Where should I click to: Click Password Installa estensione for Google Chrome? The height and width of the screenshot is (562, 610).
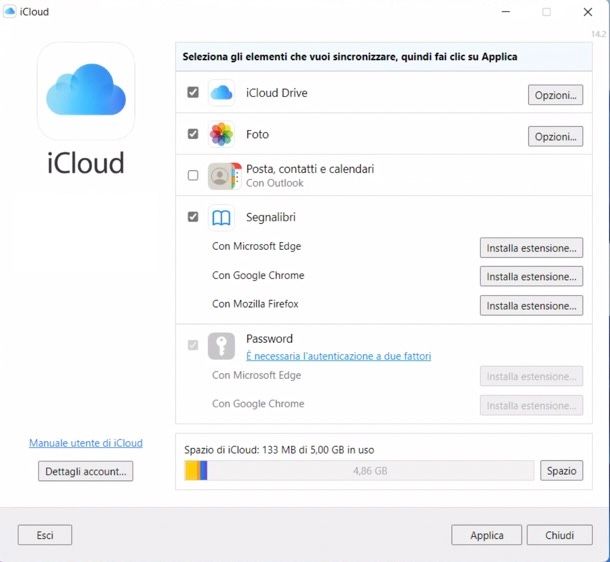click(531, 405)
